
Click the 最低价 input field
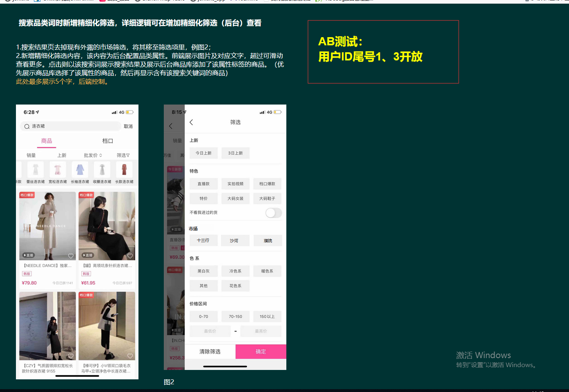tap(210, 331)
